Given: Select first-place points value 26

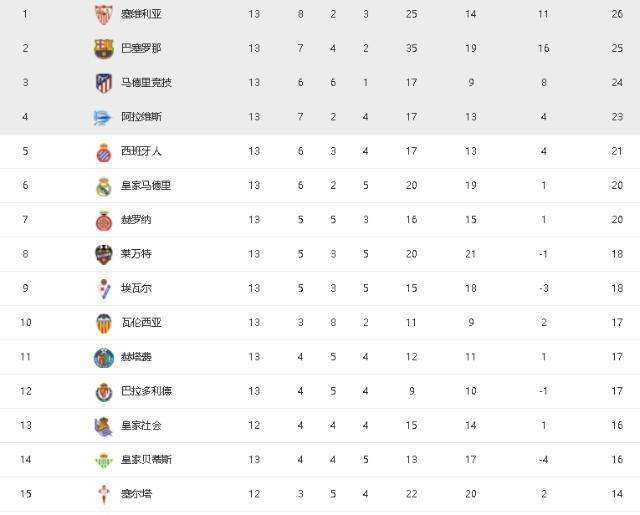Looking at the screenshot, I should pyautogui.click(x=617, y=14).
